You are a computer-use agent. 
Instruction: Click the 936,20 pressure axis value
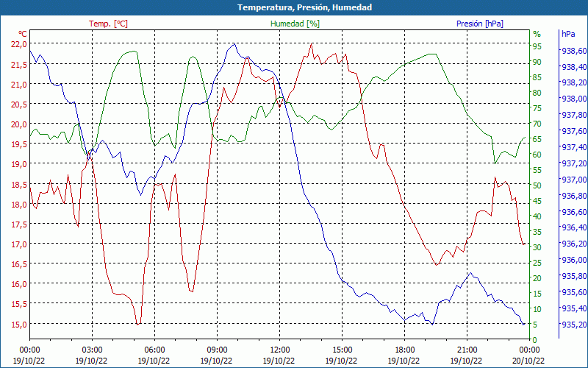574,244
